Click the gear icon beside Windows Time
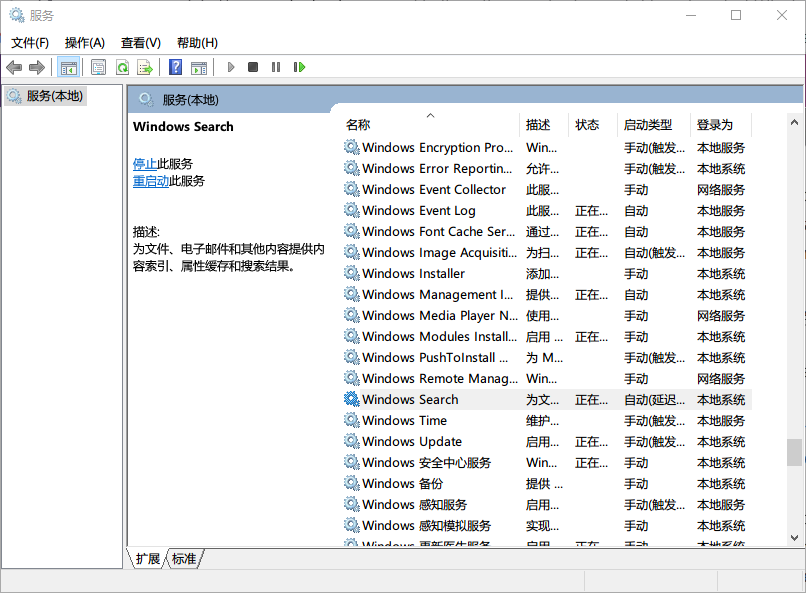This screenshot has width=806, height=593. pos(352,420)
